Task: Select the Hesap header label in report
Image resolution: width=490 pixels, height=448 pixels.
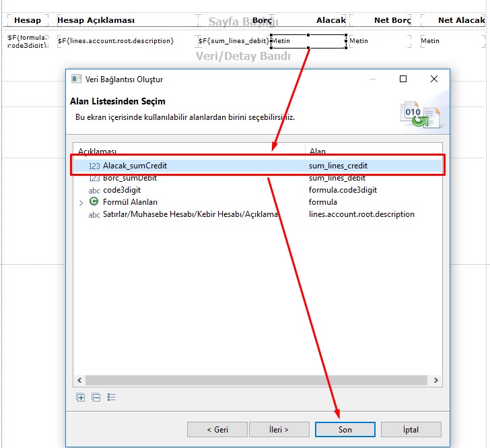Action: point(28,20)
